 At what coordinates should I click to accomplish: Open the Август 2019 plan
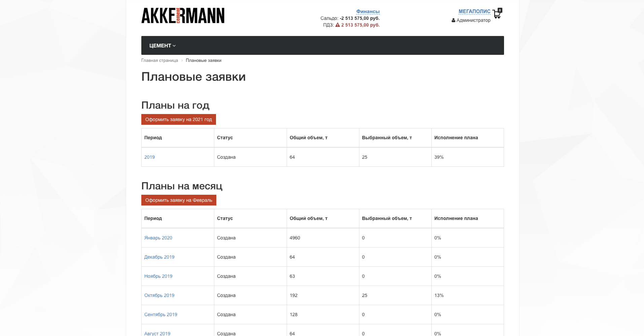pyautogui.click(x=157, y=333)
